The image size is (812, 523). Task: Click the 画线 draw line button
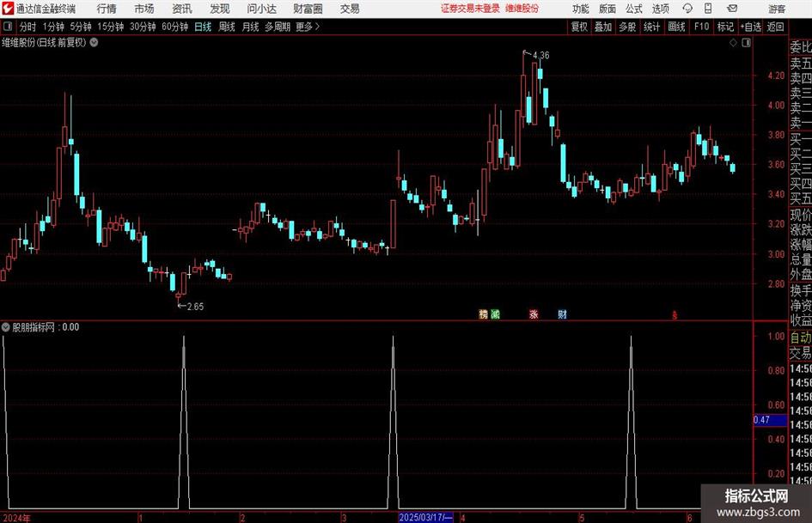point(676,27)
